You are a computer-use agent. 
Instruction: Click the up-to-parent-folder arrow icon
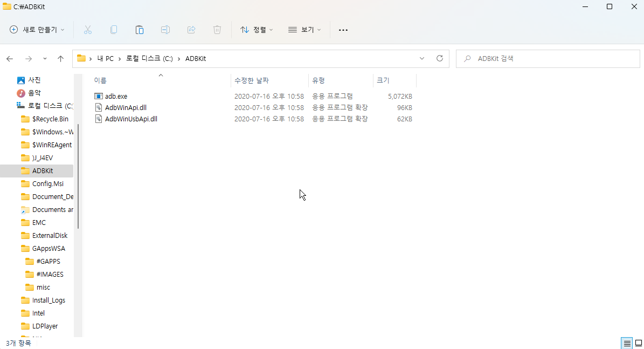pos(60,58)
